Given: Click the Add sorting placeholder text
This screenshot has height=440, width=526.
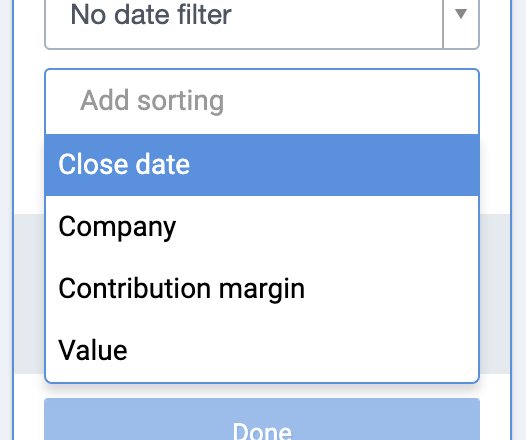Looking at the screenshot, I should pyautogui.click(x=152, y=101).
